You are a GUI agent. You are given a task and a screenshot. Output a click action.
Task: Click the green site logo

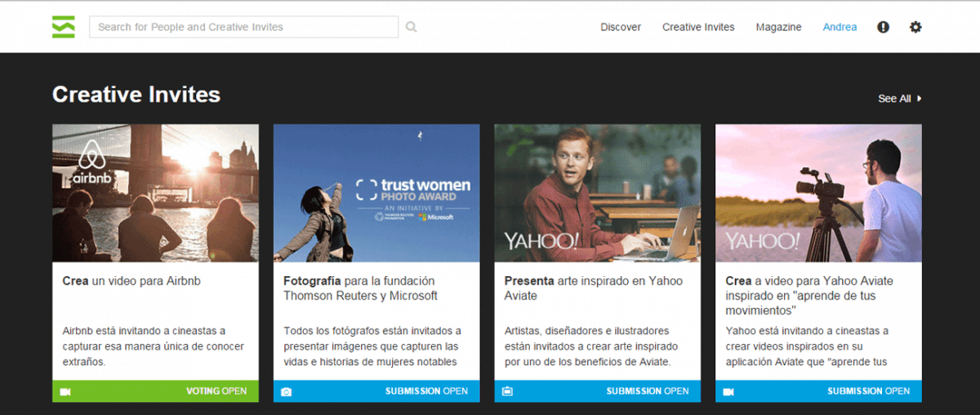(64, 27)
